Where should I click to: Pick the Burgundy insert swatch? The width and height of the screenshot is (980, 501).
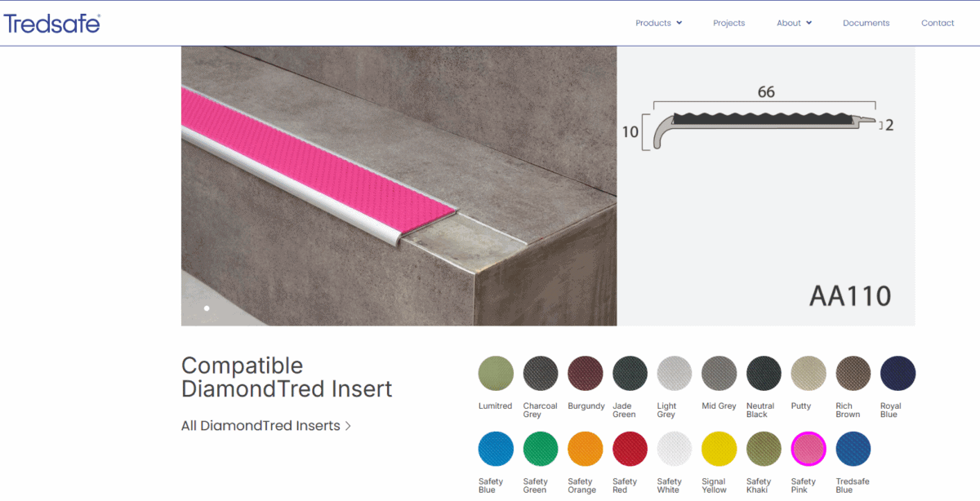(x=585, y=374)
